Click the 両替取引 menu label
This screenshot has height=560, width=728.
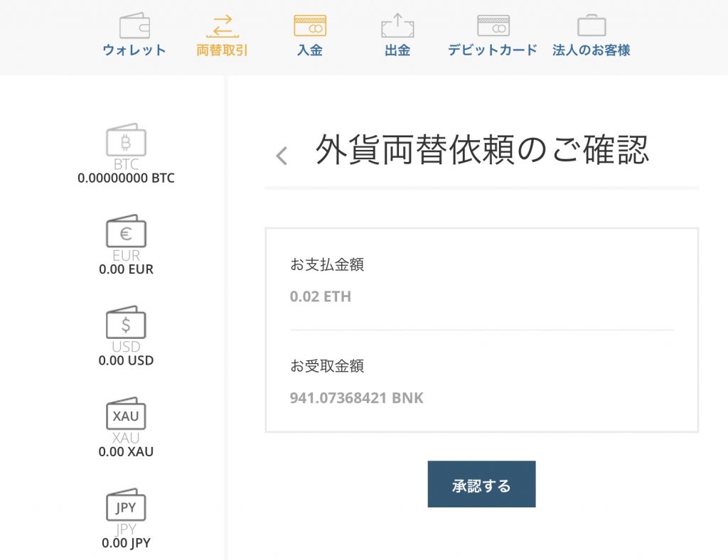coord(222,50)
